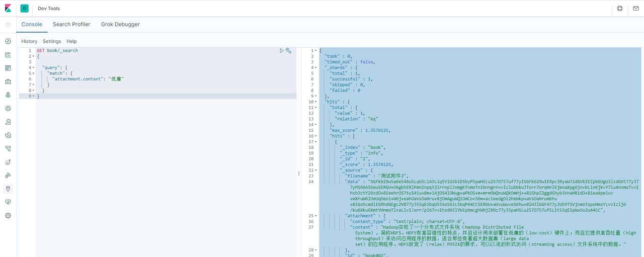644x257 pixels.
Task: Click the editor pane resize handle
Action: click(299, 174)
